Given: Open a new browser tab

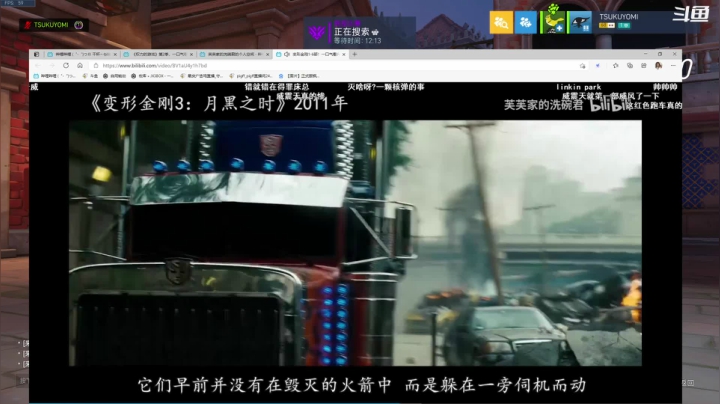Looking at the screenshot, I should coord(354,54).
